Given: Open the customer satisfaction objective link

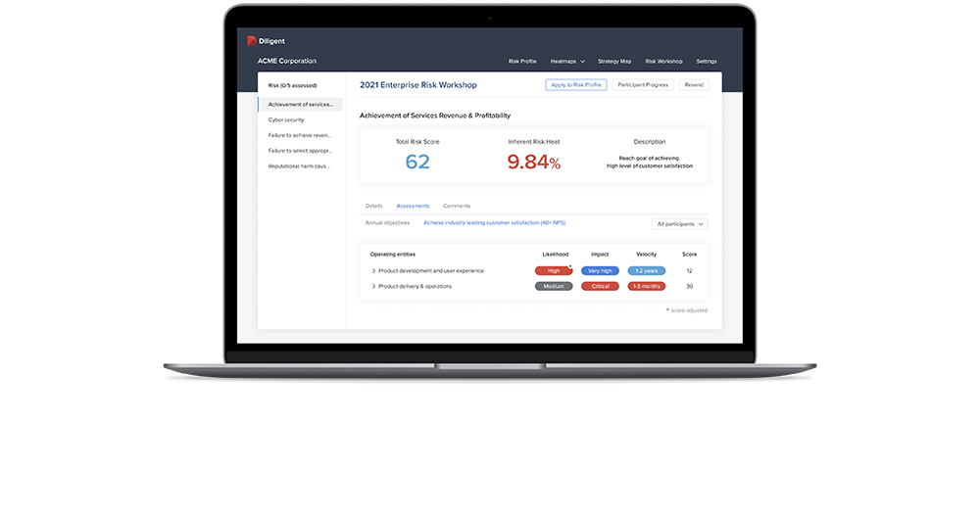Looking at the screenshot, I should [481, 223].
